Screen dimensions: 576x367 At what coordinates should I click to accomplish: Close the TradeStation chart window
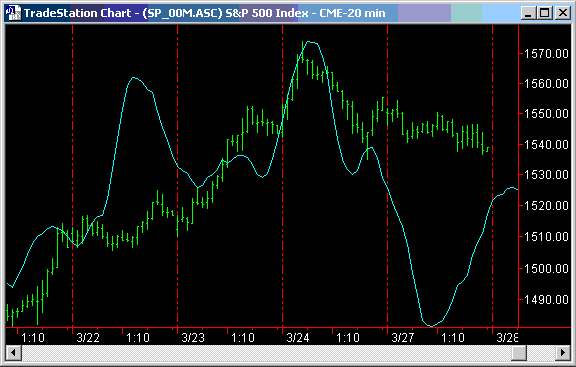click(562, 13)
